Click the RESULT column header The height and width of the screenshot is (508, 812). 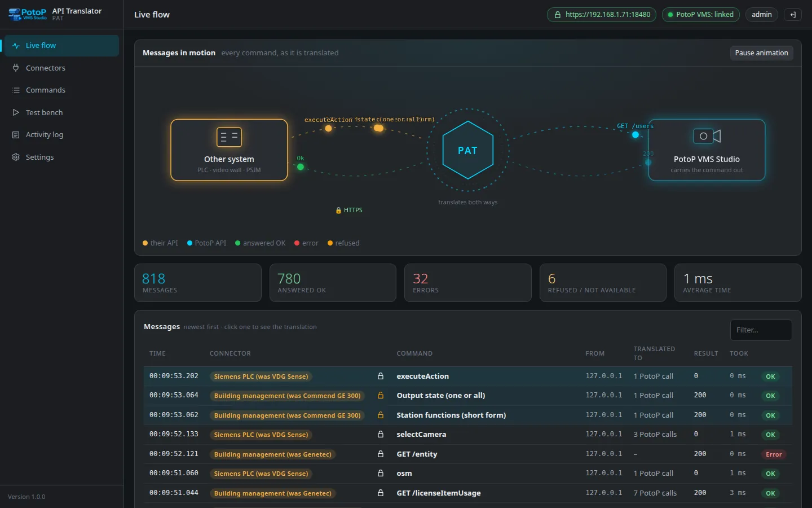706,354
